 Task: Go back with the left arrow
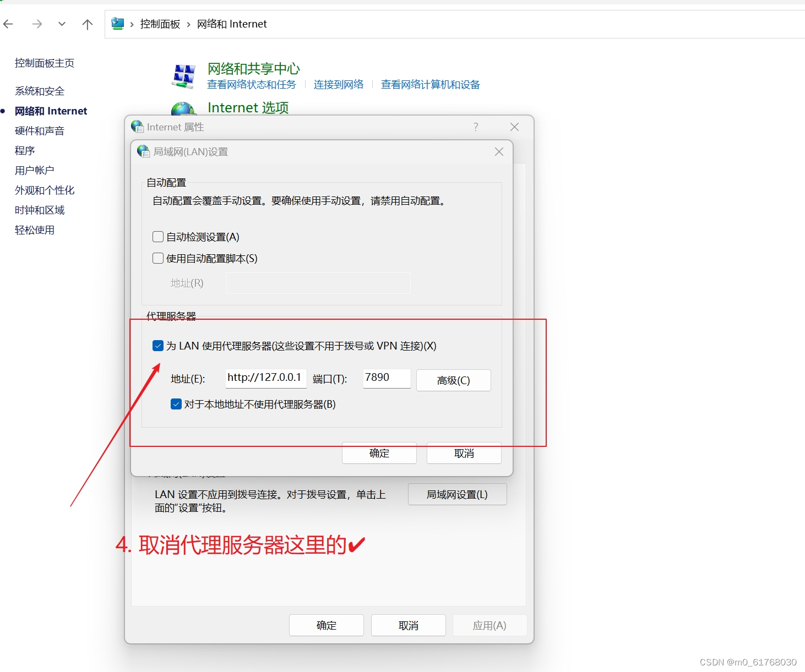8,24
